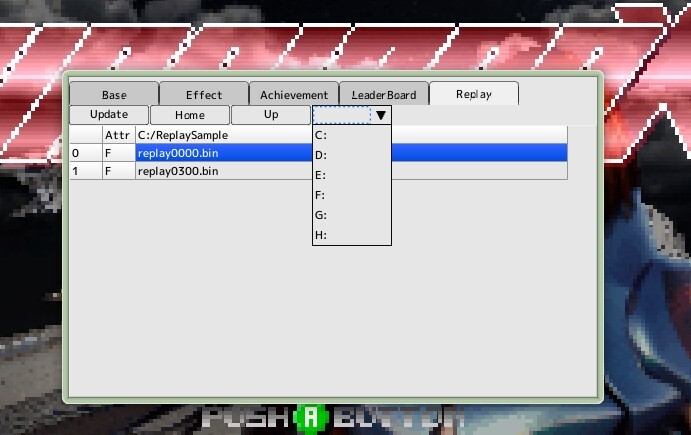The height and width of the screenshot is (435, 691).
Task: Click the Attr column header
Action: (x=118, y=135)
